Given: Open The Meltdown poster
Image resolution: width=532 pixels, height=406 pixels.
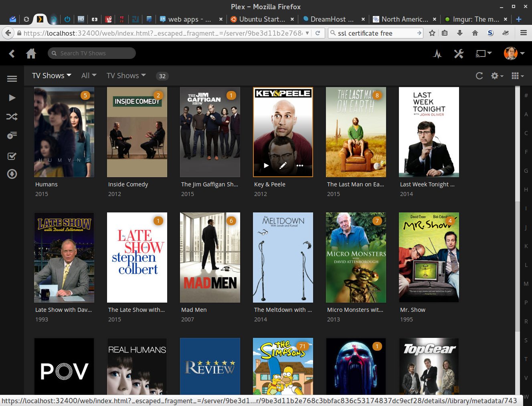Looking at the screenshot, I should (x=283, y=257).
